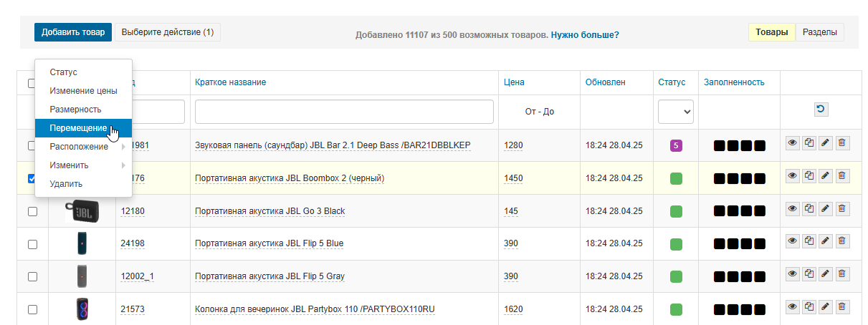This screenshot has width=868, height=325.
Task: View the JBL Boombox 2 product (eye icon)
Action: [x=793, y=175]
